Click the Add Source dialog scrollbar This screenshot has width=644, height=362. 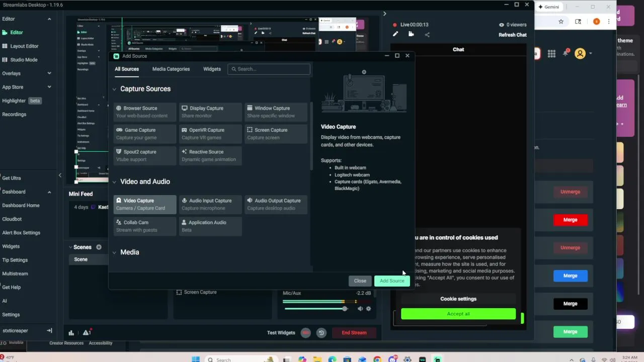click(x=311, y=136)
